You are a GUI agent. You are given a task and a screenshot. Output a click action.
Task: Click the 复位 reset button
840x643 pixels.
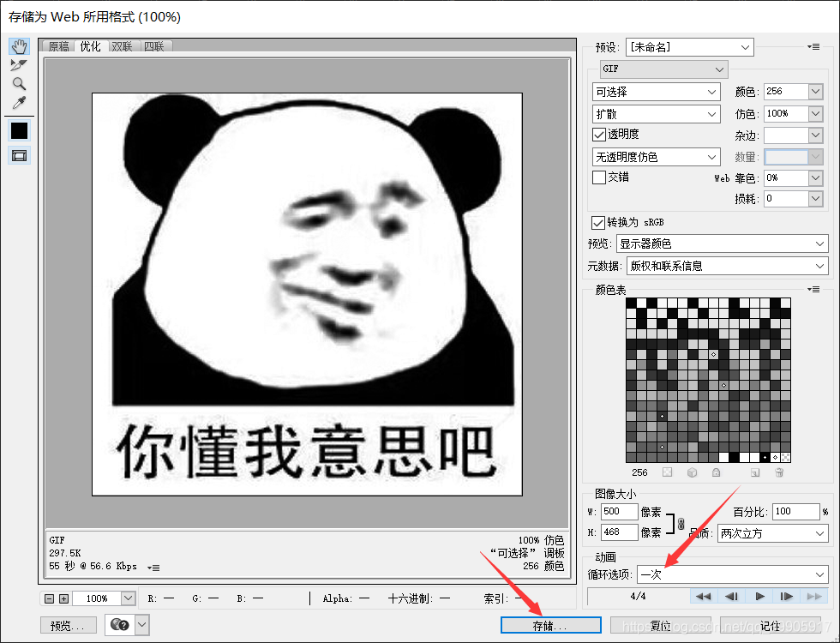(661, 625)
